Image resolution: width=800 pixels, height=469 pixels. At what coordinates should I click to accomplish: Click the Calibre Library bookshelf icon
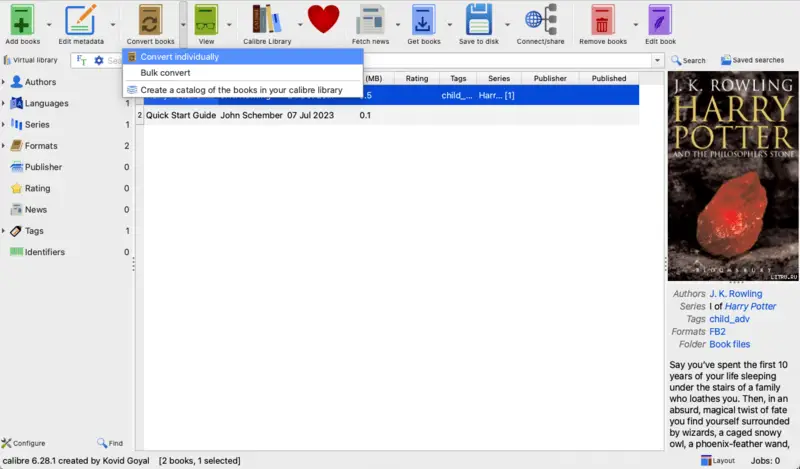pos(266,20)
